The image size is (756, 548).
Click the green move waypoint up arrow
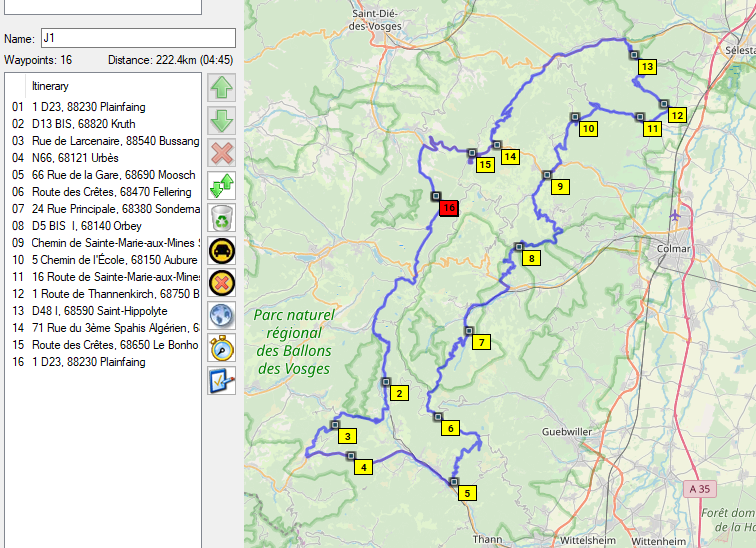221,89
